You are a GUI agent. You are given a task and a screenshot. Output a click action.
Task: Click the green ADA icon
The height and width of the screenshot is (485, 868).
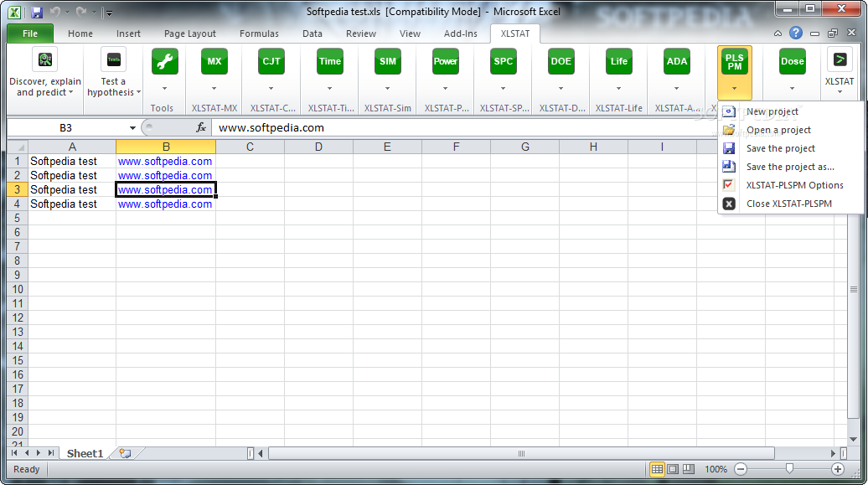(x=676, y=61)
